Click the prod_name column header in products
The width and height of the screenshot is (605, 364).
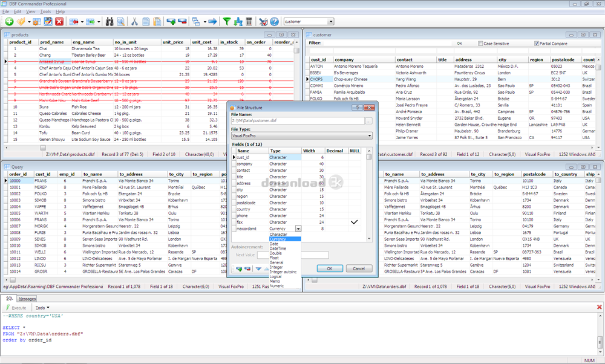55,42
